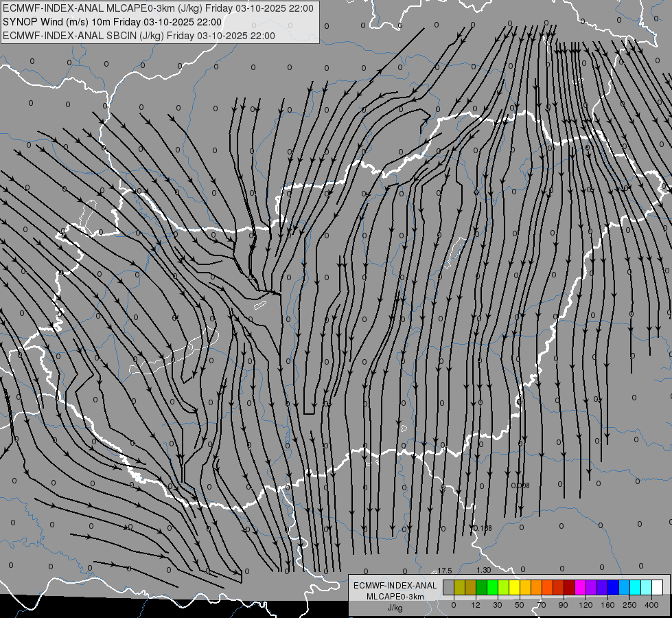Image resolution: width=672 pixels, height=618 pixels.
Task: Click the legend tick value 160
Action: coord(607,605)
